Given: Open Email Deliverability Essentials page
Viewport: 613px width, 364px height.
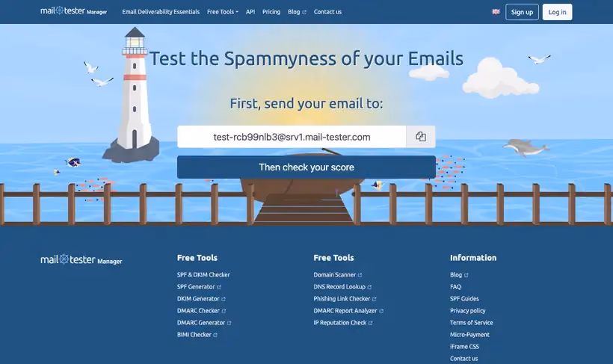Looking at the screenshot, I should (x=161, y=12).
